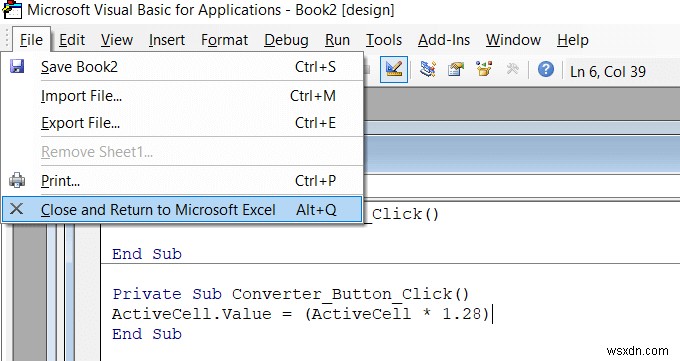This screenshot has width=680, height=361.
Task: Open the Help menu
Action: tap(573, 40)
